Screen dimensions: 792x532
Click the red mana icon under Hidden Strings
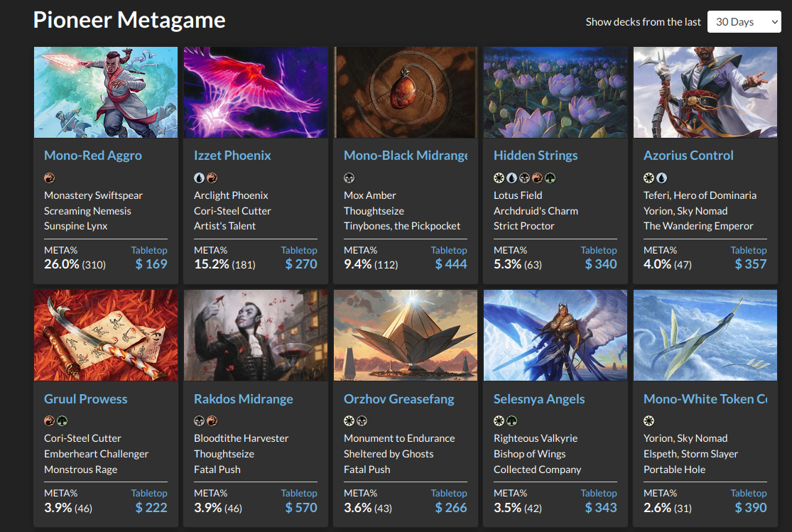tap(538, 178)
